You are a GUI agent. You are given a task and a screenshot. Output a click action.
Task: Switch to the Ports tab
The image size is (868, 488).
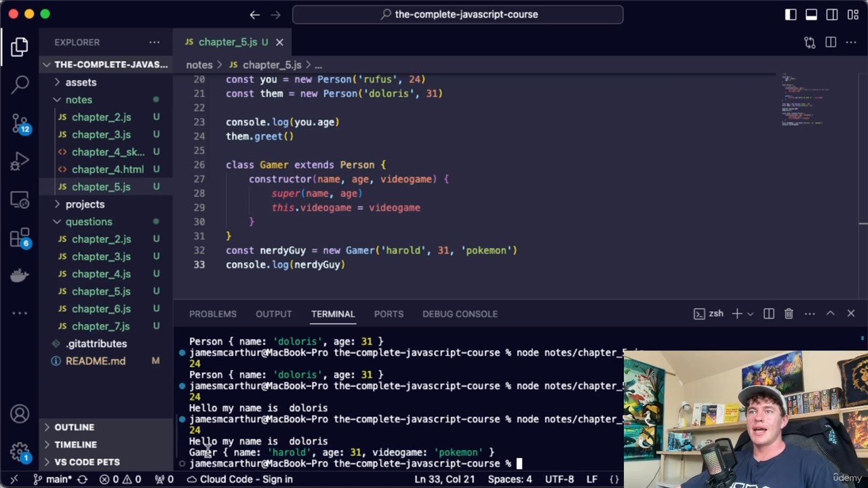point(389,314)
